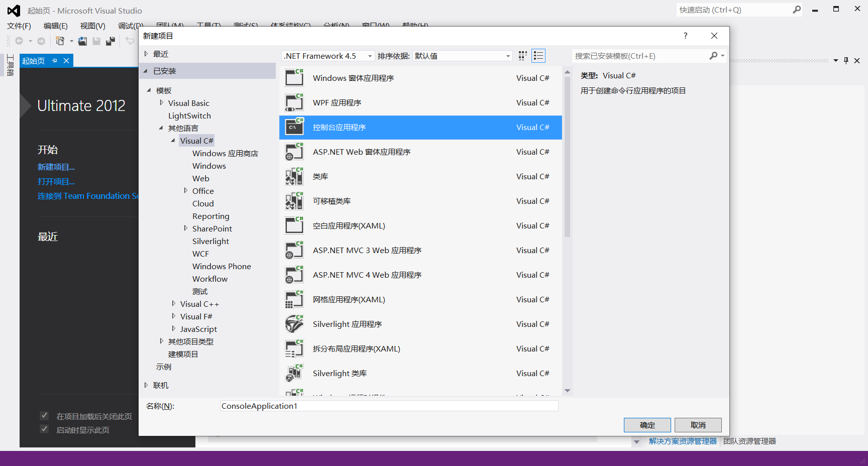Expand the 最近 node in dialog tree

click(146, 54)
